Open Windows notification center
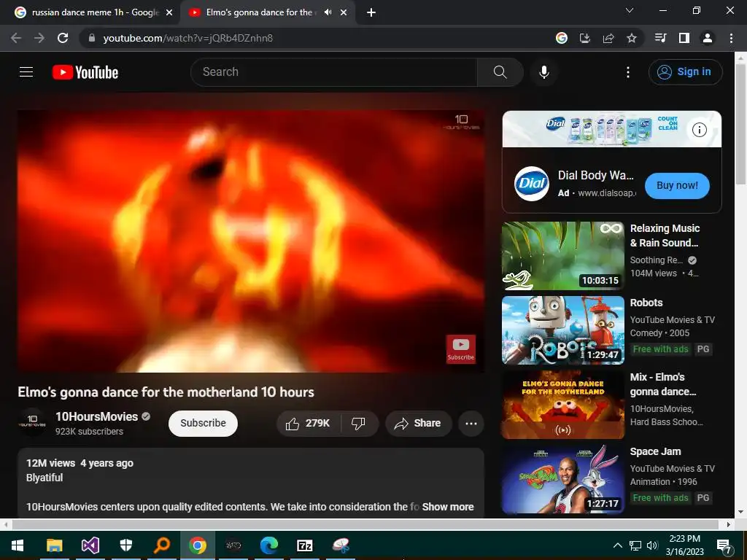The width and height of the screenshot is (747, 560). 724,546
